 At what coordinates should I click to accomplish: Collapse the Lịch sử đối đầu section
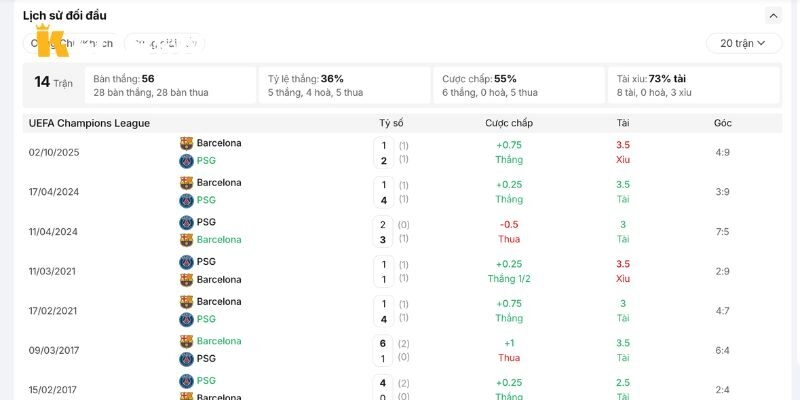tap(773, 16)
